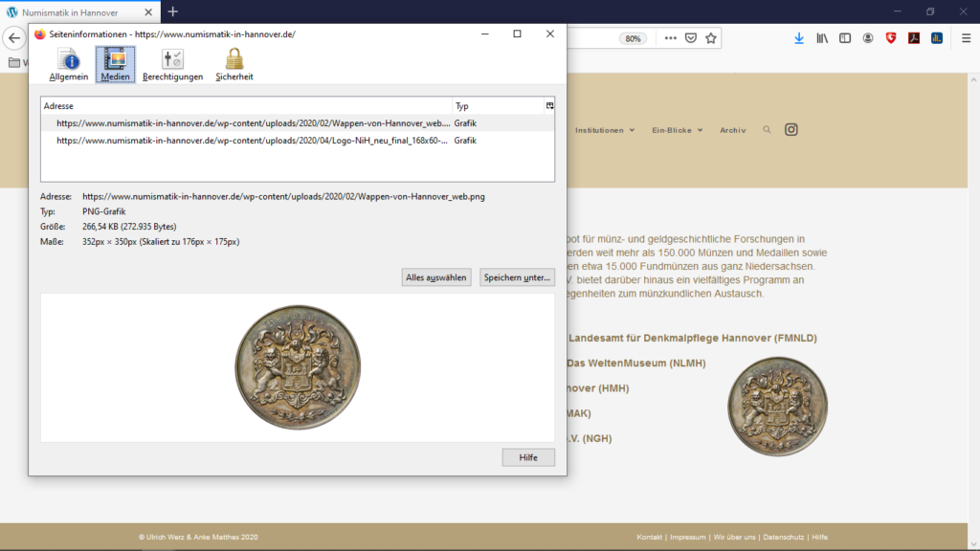Screen dimensions: 980x551
Task: Open the Firefox hamburger menu
Action: coord(966,38)
